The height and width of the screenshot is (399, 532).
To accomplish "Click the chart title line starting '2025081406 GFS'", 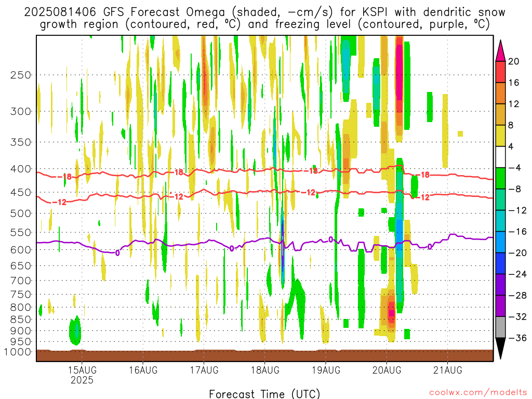I will (264, 12).
